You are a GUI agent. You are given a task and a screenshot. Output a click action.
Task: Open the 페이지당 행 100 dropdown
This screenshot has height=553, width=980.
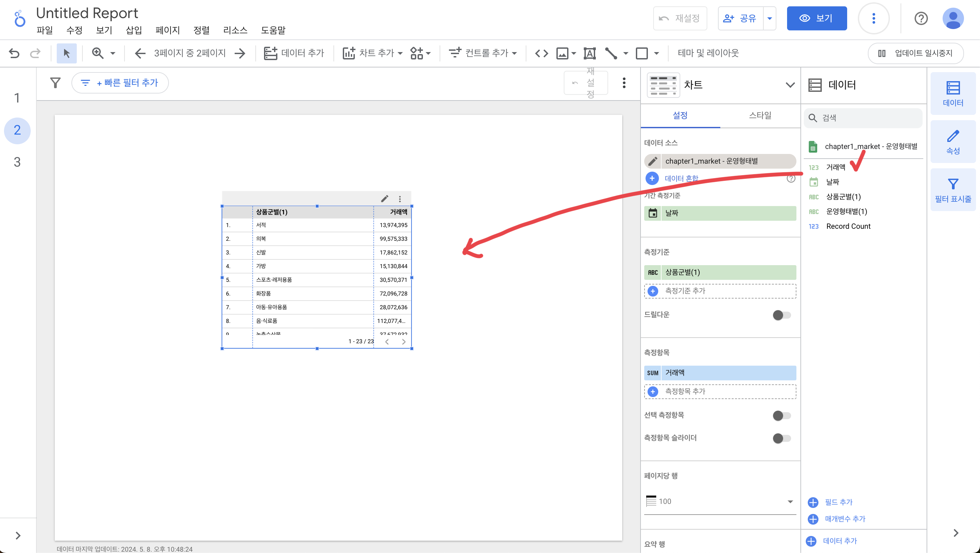[720, 501]
